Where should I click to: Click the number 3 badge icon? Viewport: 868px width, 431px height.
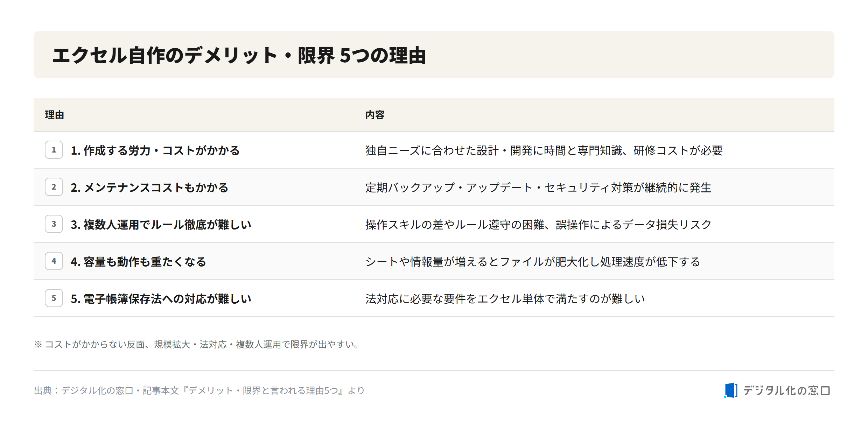coord(54,224)
